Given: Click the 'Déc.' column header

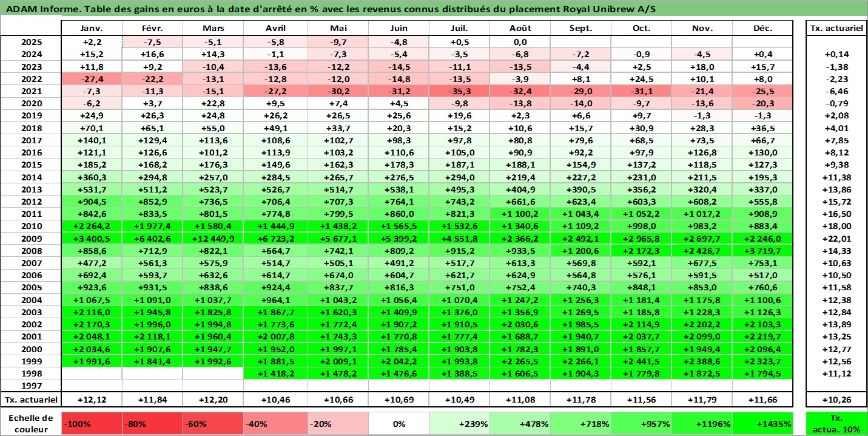Looking at the screenshot, I should click(763, 29).
